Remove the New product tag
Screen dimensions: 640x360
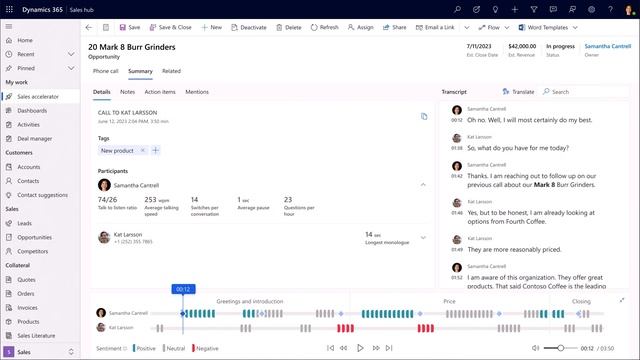tap(142, 150)
